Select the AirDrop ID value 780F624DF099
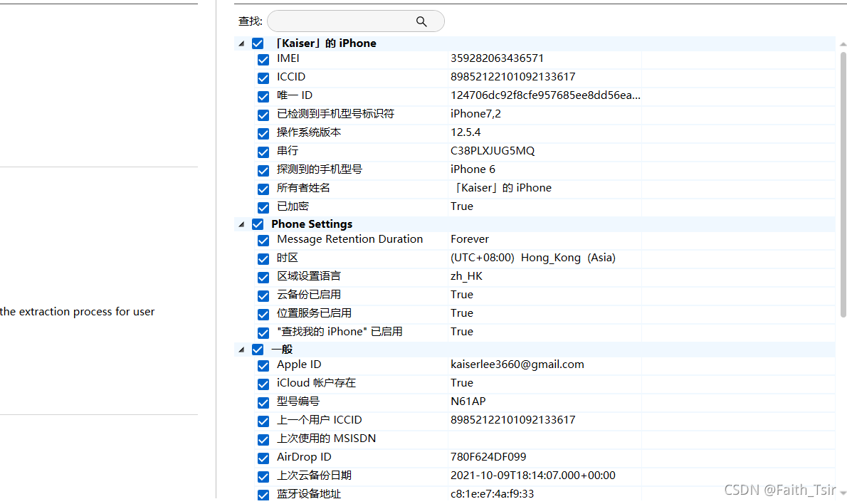The width and height of the screenshot is (847, 504). click(x=488, y=457)
